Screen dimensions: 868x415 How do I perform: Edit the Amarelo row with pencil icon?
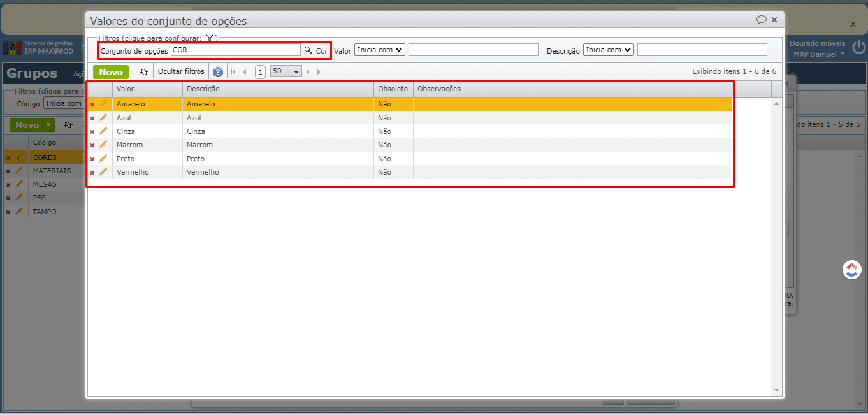pos(103,104)
